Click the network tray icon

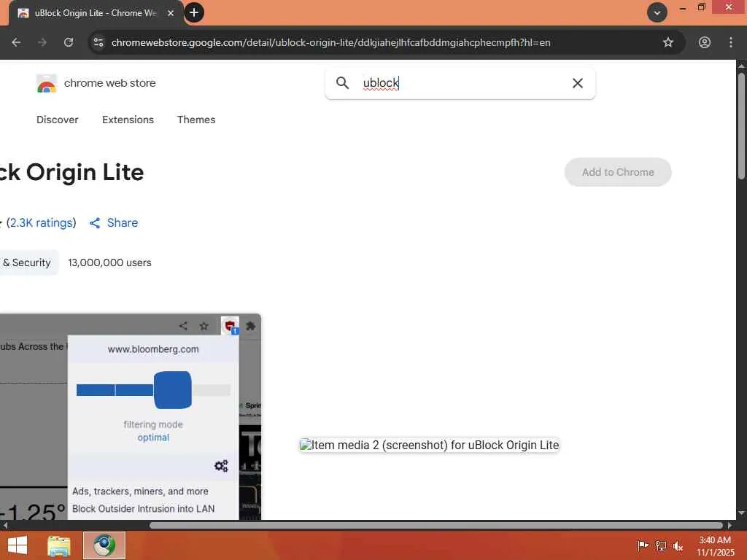[661, 545]
